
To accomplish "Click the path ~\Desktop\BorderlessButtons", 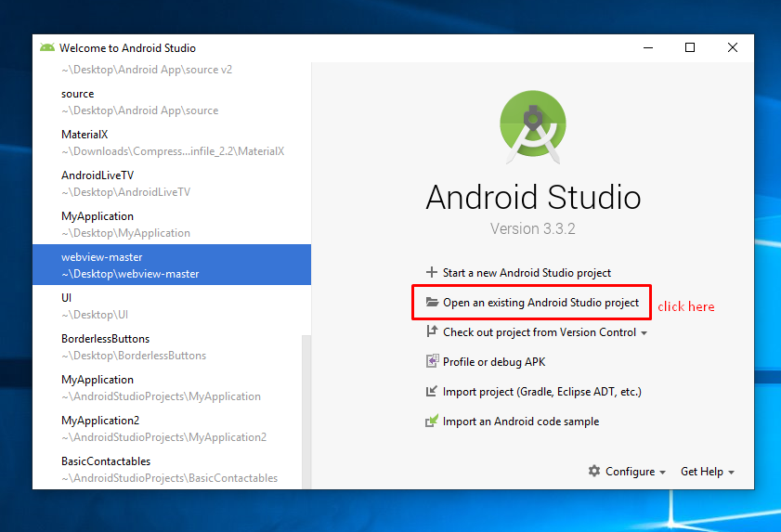I will click(x=134, y=356).
